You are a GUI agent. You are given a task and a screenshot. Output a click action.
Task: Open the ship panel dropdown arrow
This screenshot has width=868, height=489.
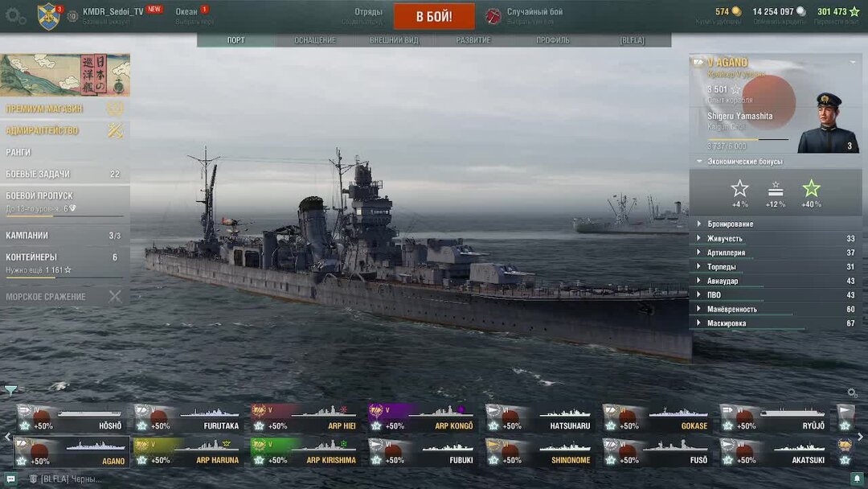tap(853, 62)
